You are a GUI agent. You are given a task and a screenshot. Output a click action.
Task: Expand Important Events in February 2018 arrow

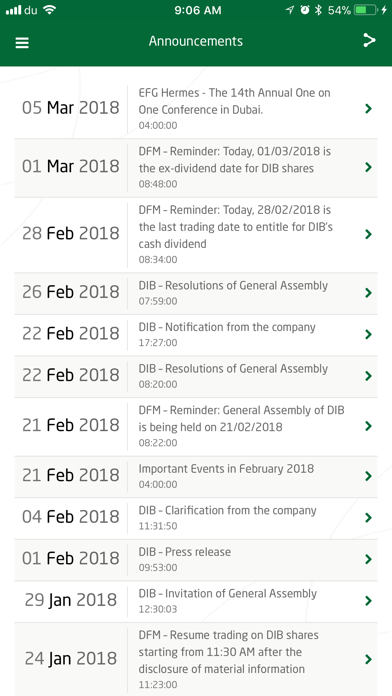tap(368, 476)
